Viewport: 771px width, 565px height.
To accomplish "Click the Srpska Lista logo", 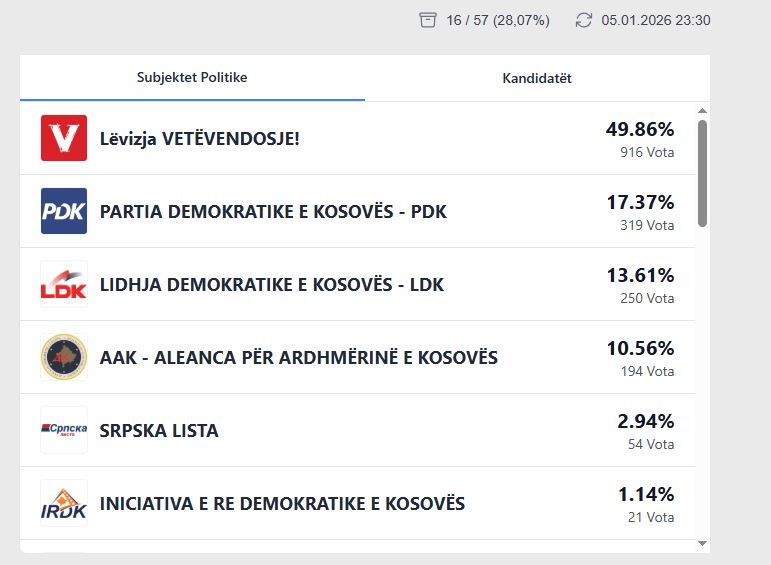I will (x=64, y=430).
